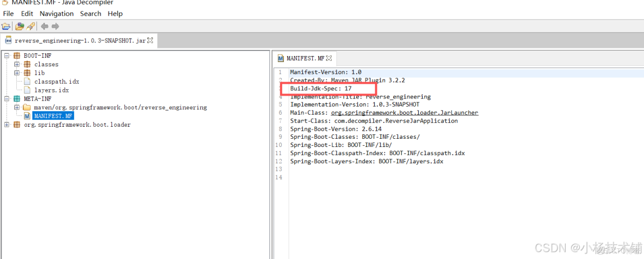644x259 pixels.
Task: Collapse the BOOT-INF tree node
Action: tap(7, 55)
